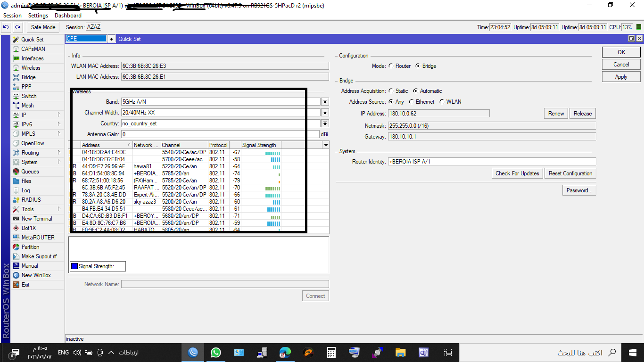Sort the scan table by Signal Strength column

261,145
